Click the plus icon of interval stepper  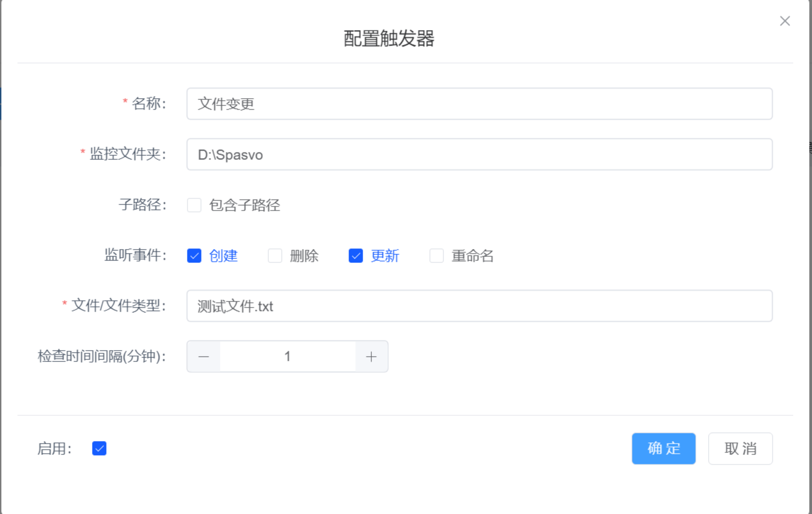point(371,356)
